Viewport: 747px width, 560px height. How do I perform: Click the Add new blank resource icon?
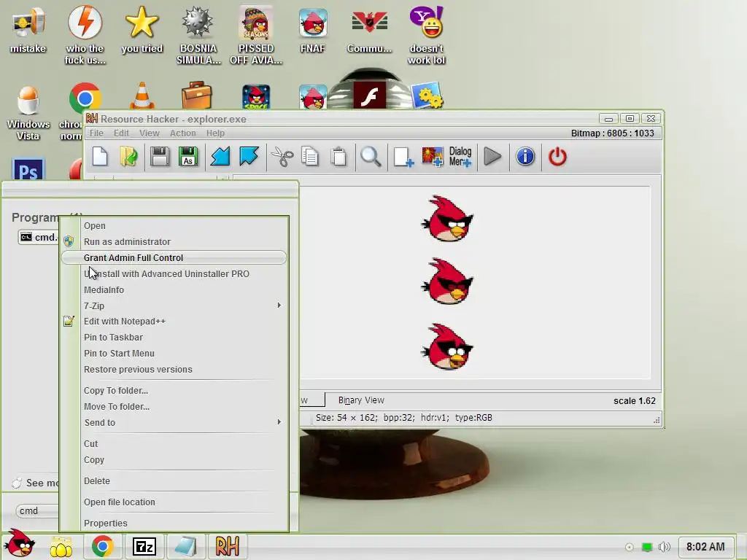click(403, 157)
